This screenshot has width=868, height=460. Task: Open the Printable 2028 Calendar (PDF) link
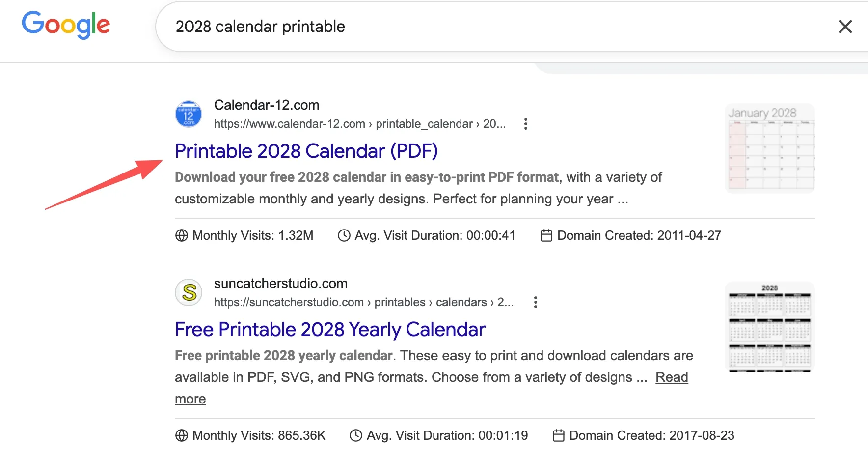pyautogui.click(x=306, y=151)
